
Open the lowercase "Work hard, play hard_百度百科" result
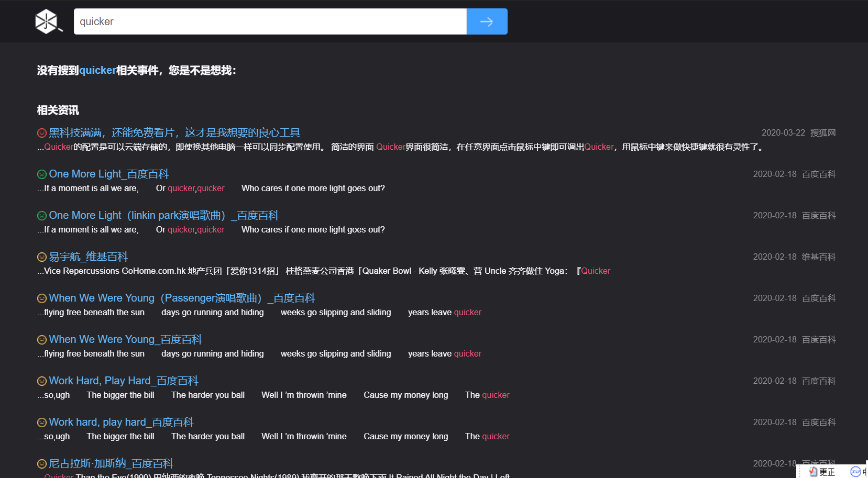pyautogui.click(x=122, y=423)
